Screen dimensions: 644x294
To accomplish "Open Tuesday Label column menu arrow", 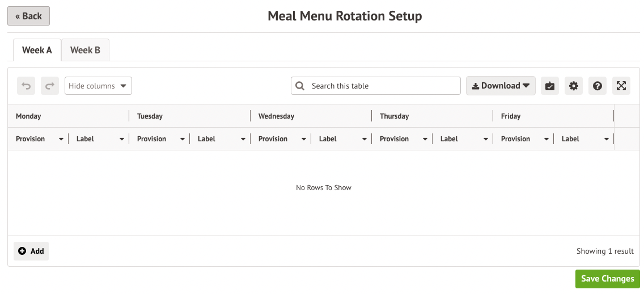I will click(x=243, y=139).
